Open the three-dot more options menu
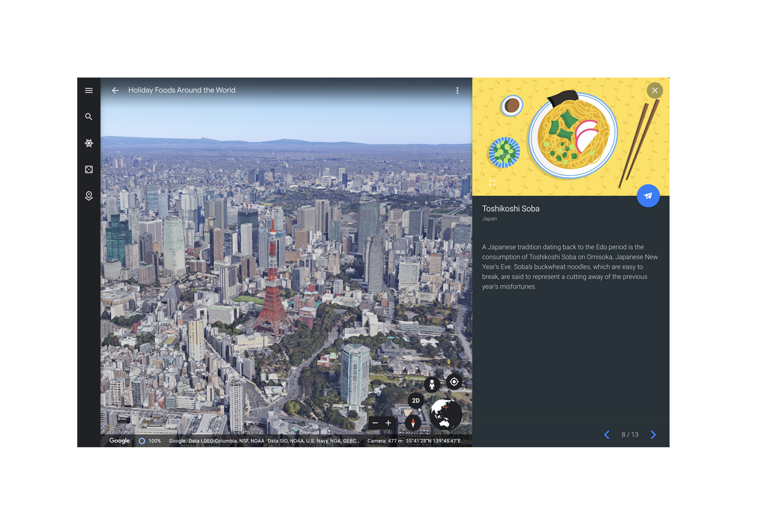760x532 pixels. (457, 90)
